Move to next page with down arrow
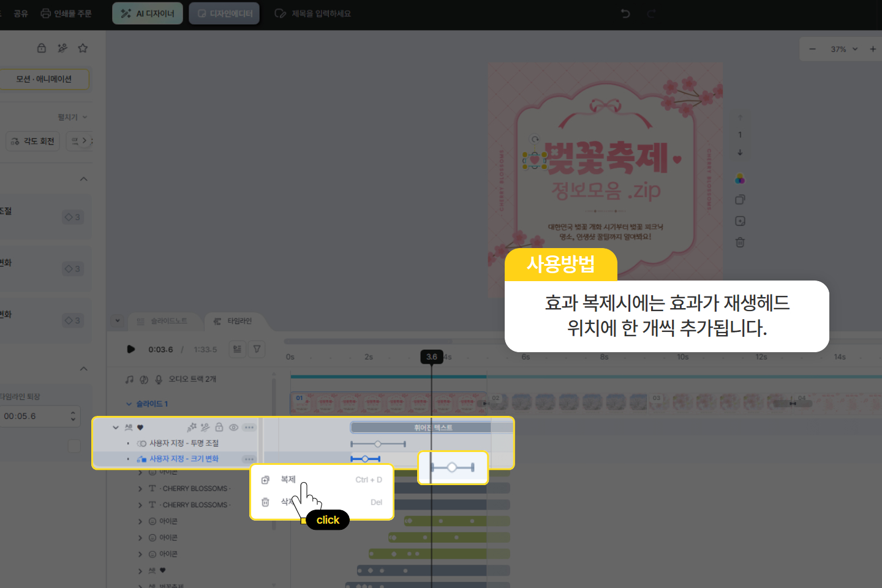Image resolution: width=882 pixels, height=588 pixels. [740, 153]
